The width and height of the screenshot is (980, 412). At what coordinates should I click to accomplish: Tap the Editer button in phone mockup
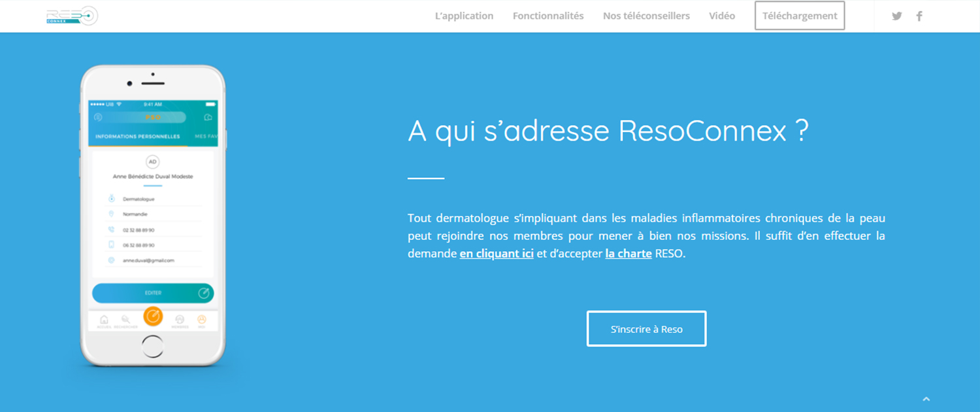pos(153,293)
